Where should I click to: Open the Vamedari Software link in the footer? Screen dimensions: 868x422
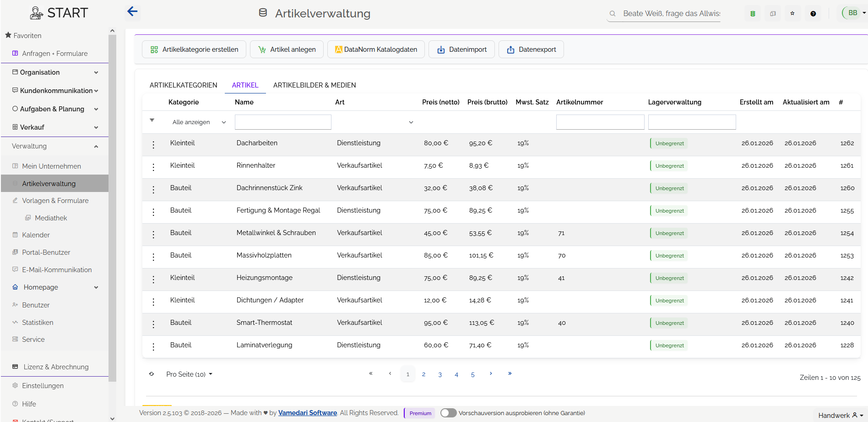pos(307,412)
